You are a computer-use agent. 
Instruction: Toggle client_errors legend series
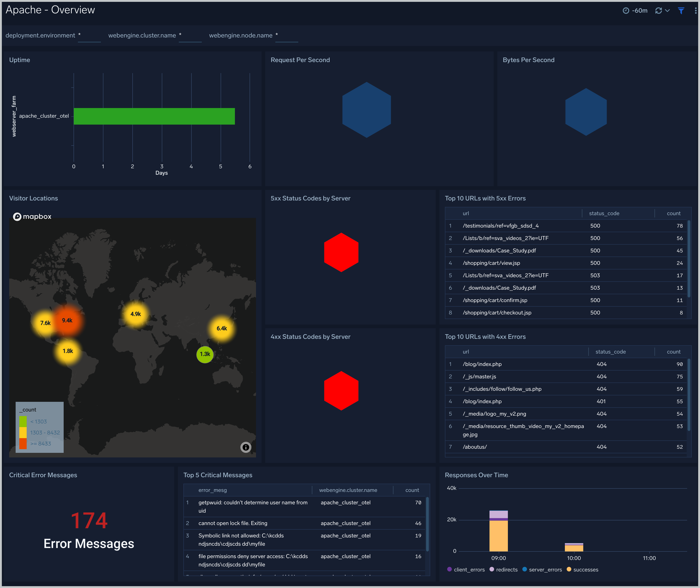point(466,569)
